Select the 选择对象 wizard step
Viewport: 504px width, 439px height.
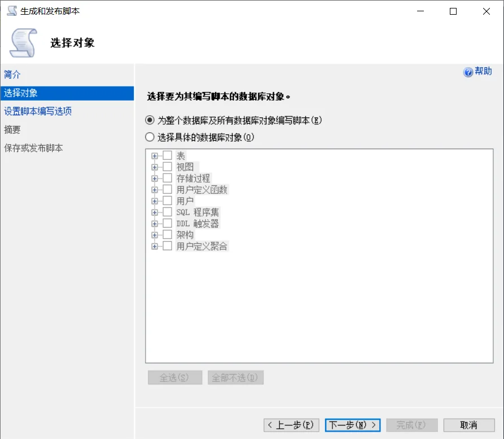[67, 93]
